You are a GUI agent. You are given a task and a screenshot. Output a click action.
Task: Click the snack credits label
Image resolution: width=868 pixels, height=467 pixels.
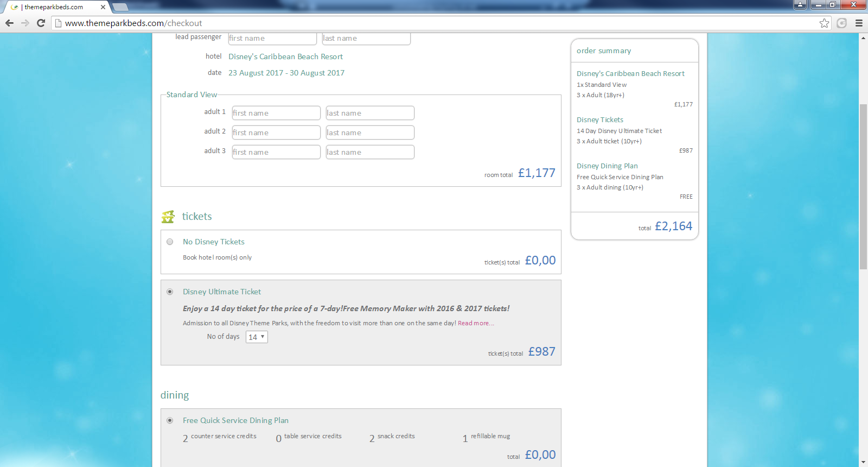coord(396,436)
